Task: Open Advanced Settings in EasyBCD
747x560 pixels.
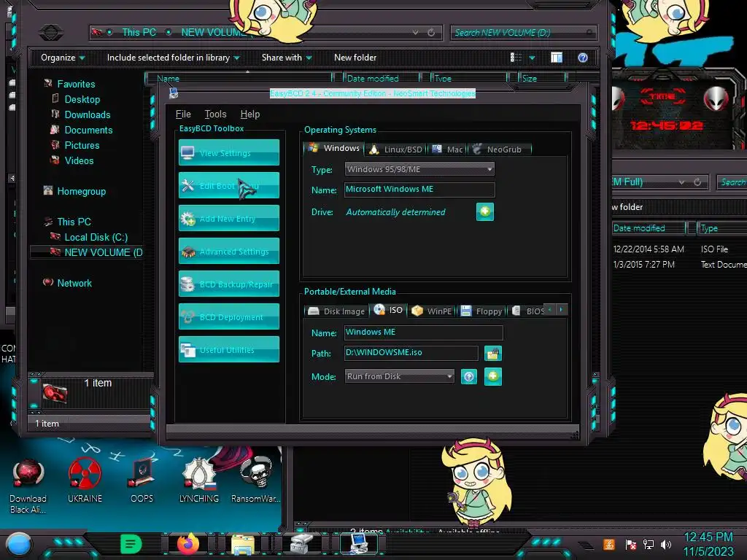Action: pyautogui.click(x=228, y=251)
